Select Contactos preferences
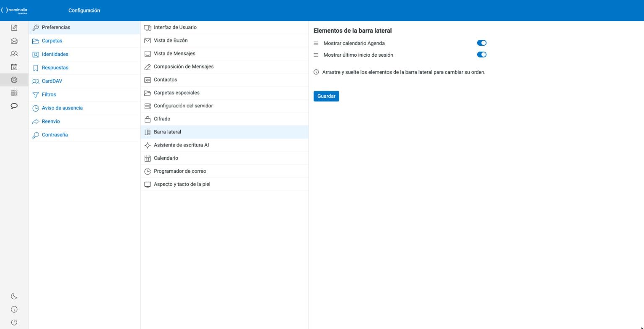This screenshot has width=644, height=329. tap(224, 79)
